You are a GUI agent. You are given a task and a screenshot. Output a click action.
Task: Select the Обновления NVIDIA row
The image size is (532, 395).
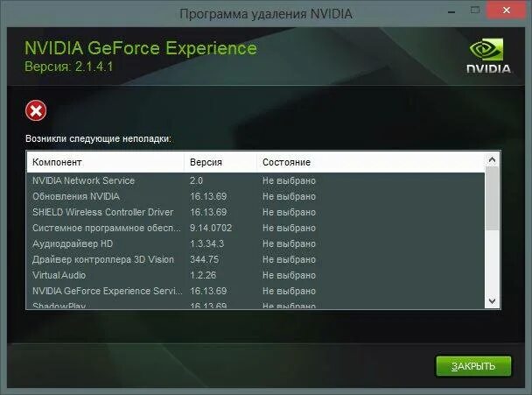point(255,196)
